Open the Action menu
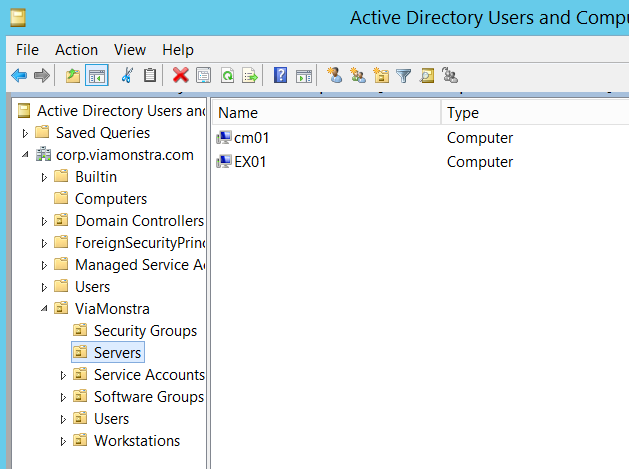 (x=76, y=49)
